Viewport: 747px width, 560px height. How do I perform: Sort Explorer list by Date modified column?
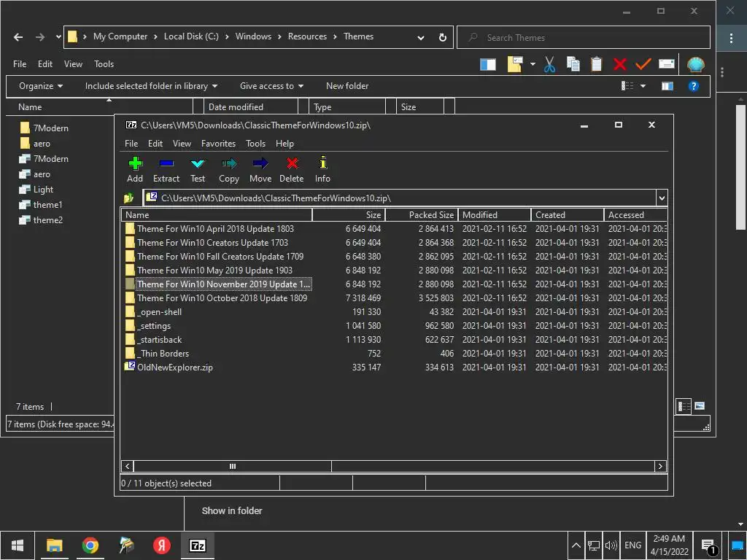point(251,107)
